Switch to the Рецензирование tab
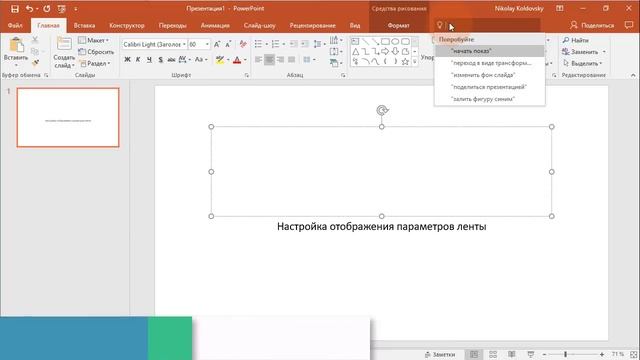 pos(313,25)
